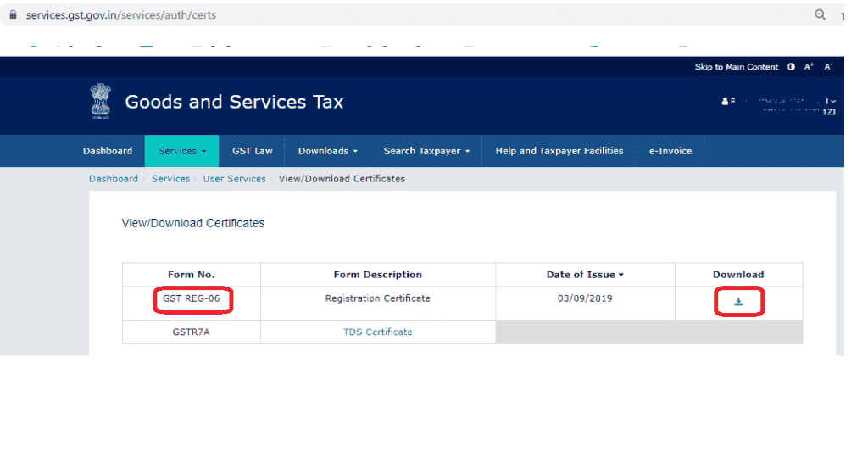
Task: Expand the user account dropdown arrow
Action: 833,102
